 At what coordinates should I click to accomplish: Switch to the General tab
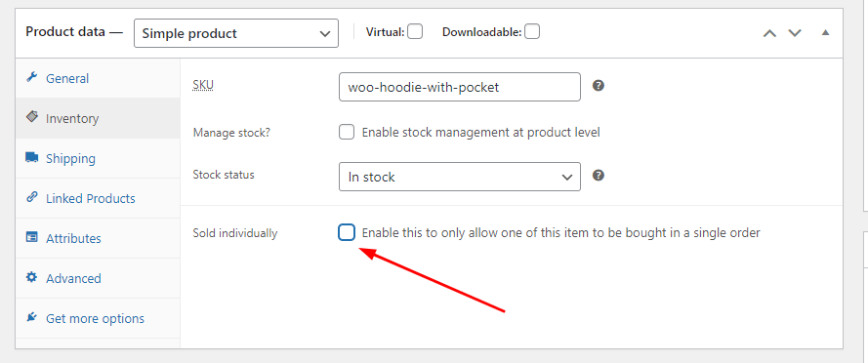[98, 78]
